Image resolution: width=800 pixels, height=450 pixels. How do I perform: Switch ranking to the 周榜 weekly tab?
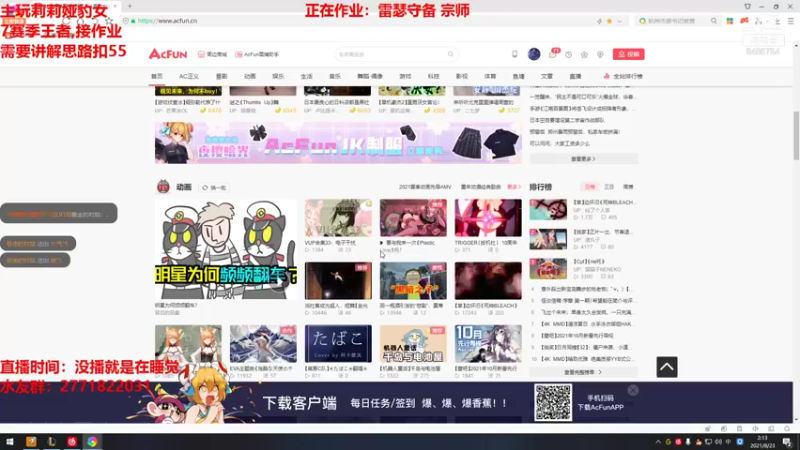click(629, 187)
